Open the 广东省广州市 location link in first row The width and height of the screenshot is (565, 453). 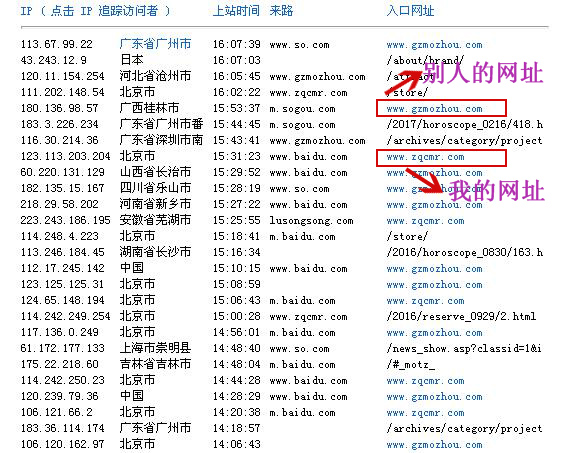click(x=155, y=44)
